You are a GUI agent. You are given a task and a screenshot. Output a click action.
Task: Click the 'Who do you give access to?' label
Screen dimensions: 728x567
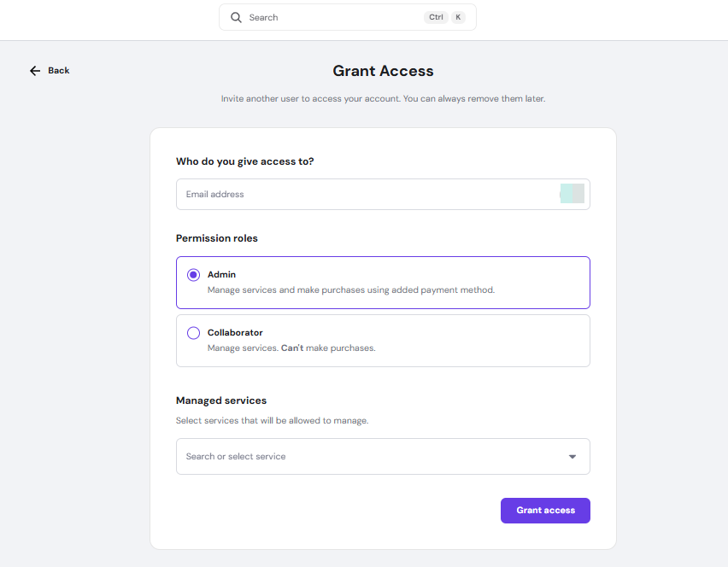coord(245,161)
